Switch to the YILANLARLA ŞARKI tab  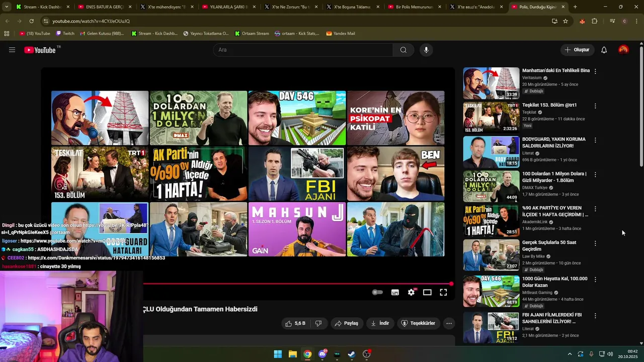coord(228,7)
